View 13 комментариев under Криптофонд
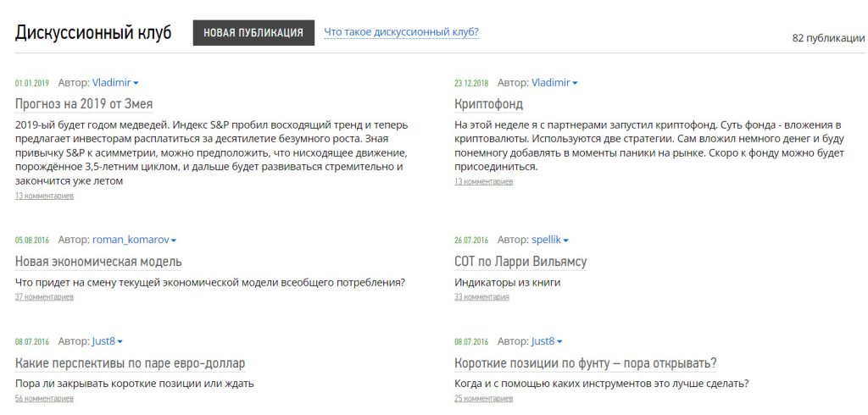Screen dimensions: 868x415 coord(484,181)
